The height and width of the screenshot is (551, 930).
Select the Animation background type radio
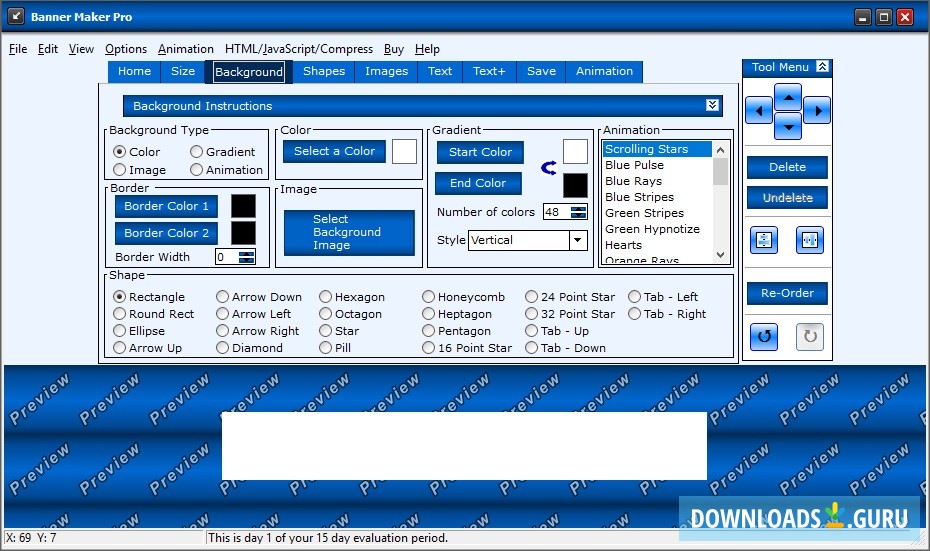226,170
